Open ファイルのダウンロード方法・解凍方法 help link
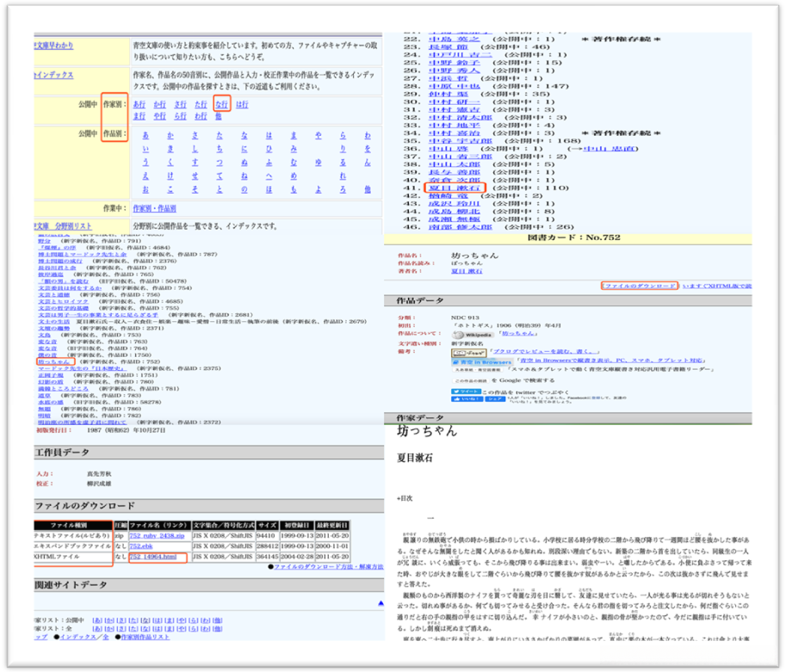Viewport: 786px width, 672px height. (328, 567)
